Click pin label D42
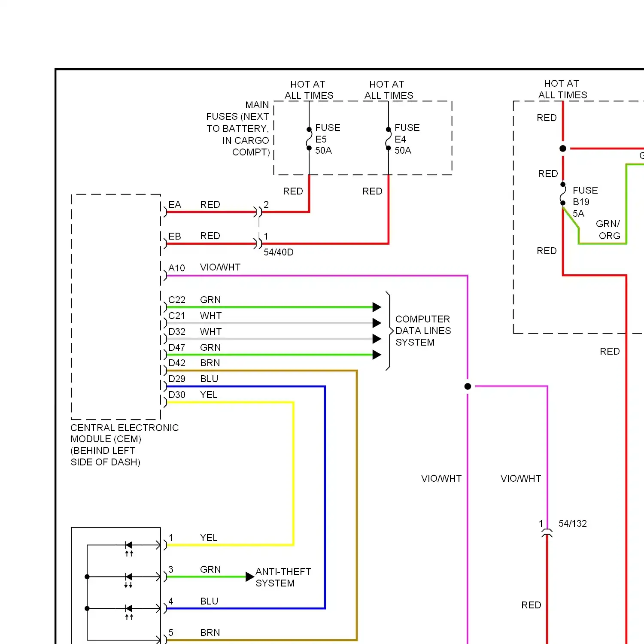Viewport: 644px width, 644px height. click(177, 363)
